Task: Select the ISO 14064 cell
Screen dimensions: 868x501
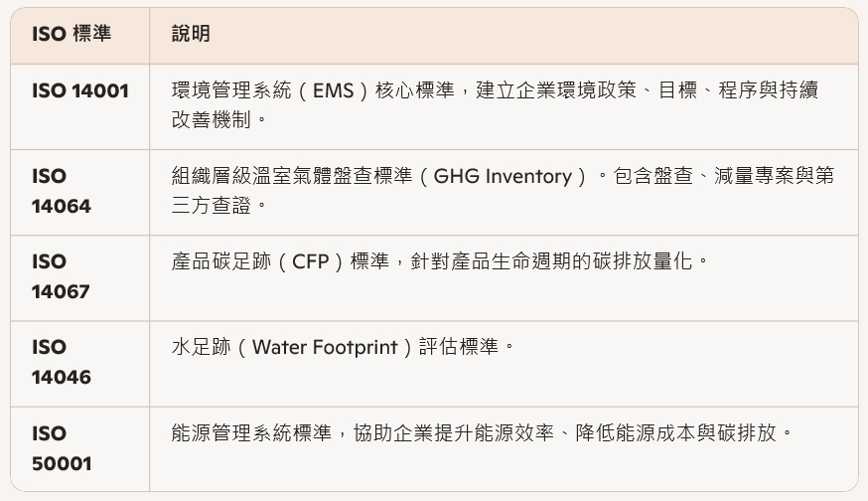Action: (62, 191)
